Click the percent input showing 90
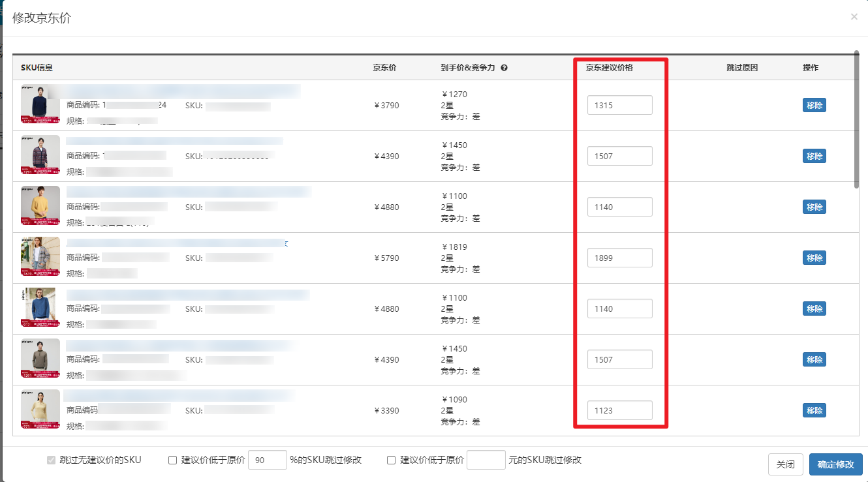This screenshot has width=868, height=482. pyautogui.click(x=268, y=460)
